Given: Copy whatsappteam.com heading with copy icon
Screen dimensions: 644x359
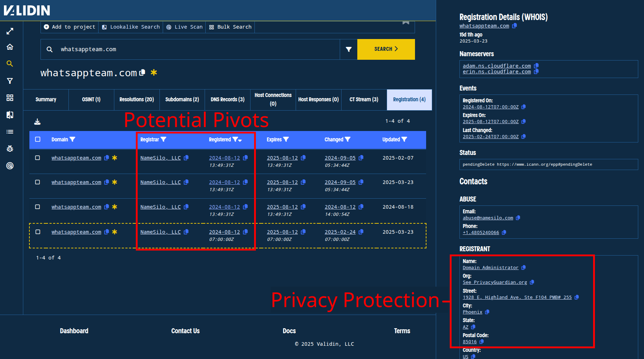Looking at the screenshot, I should pos(142,72).
